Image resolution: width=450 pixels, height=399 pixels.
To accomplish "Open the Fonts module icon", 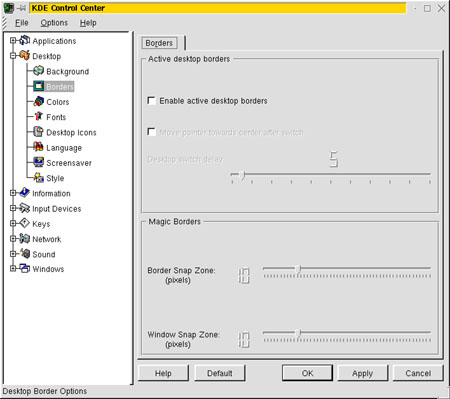I will tap(39, 116).
